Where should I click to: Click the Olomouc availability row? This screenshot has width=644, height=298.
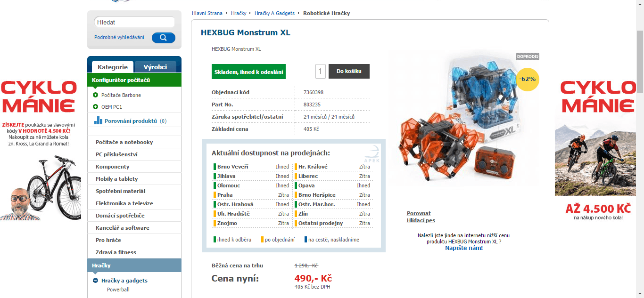point(252,185)
